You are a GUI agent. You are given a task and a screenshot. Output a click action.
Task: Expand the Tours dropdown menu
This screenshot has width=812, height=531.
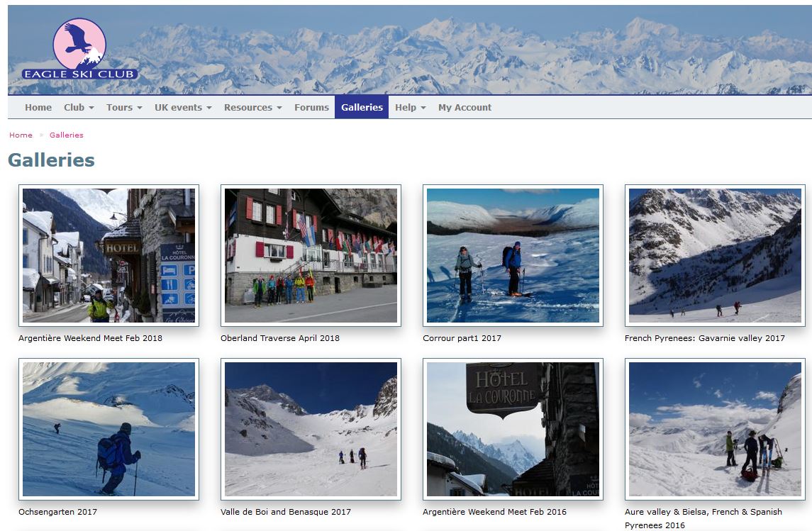tap(124, 108)
